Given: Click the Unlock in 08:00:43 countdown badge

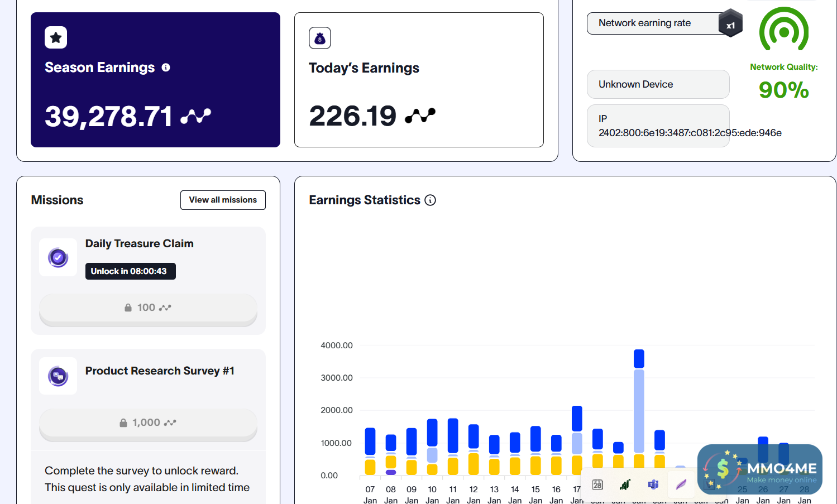Looking at the screenshot, I should (x=131, y=271).
